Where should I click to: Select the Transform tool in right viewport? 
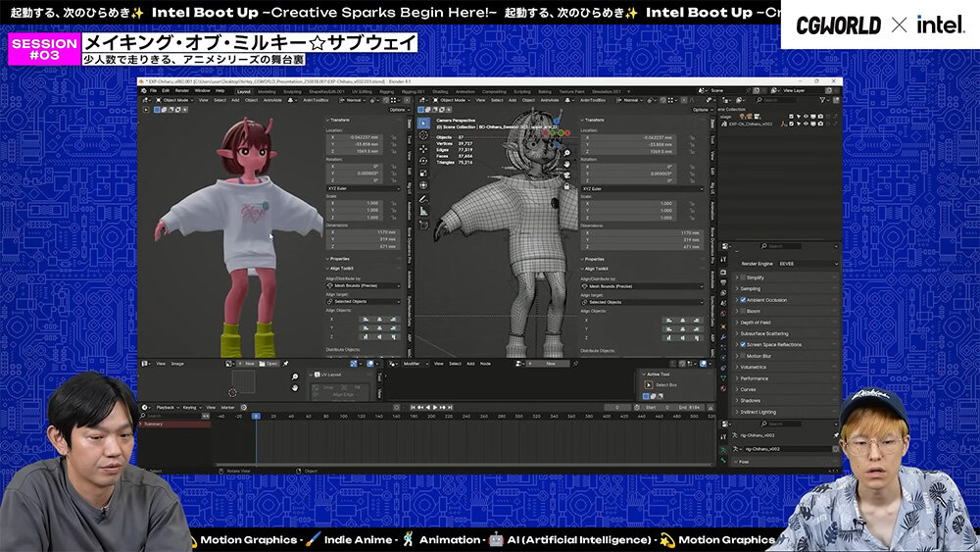click(x=423, y=185)
